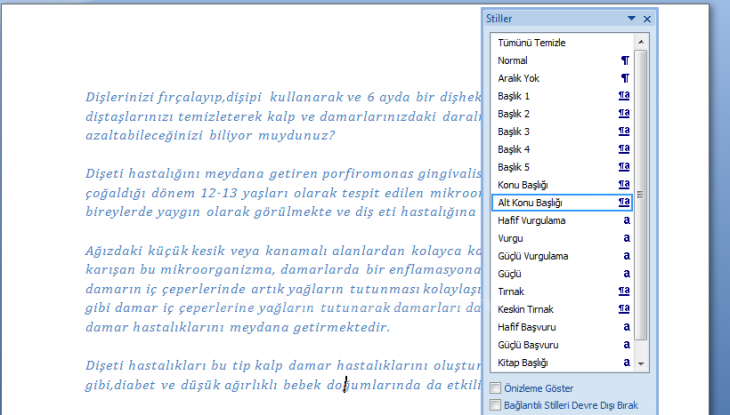730x415 pixels.
Task: Click the styles list scroll down arrow
Action: pyautogui.click(x=641, y=364)
